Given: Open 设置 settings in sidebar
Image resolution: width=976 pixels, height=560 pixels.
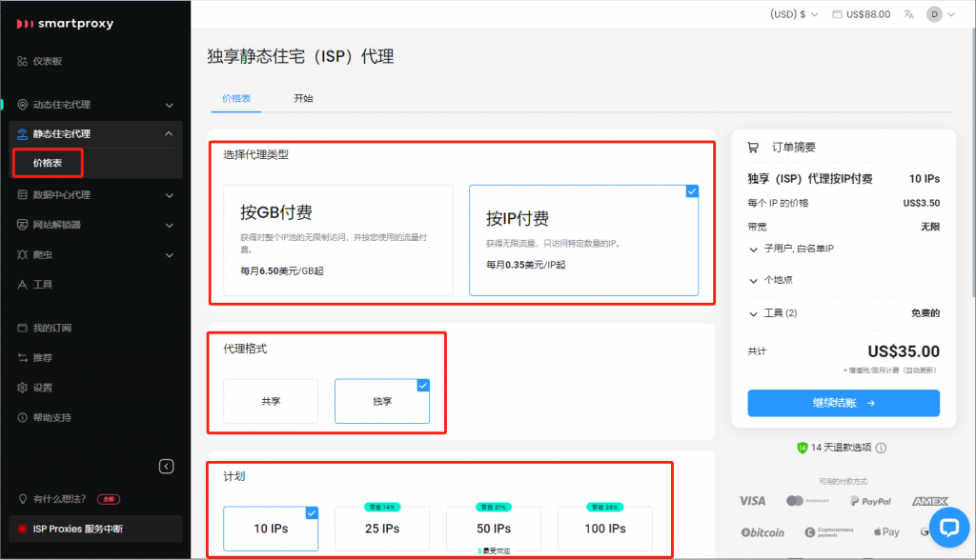Looking at the screenshot, I should 42,388.
